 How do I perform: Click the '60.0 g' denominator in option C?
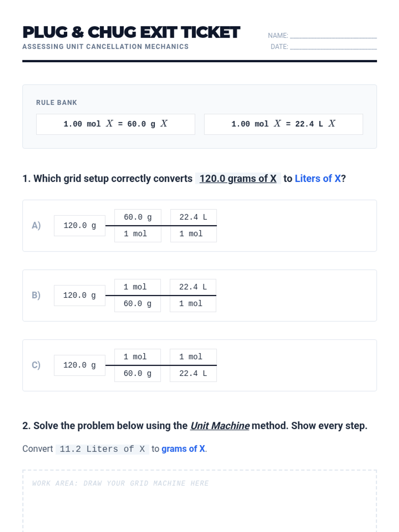point(137,373)
